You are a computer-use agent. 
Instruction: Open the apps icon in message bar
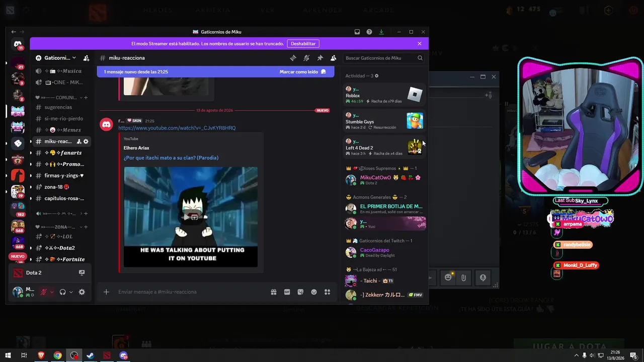coord(327,292)
